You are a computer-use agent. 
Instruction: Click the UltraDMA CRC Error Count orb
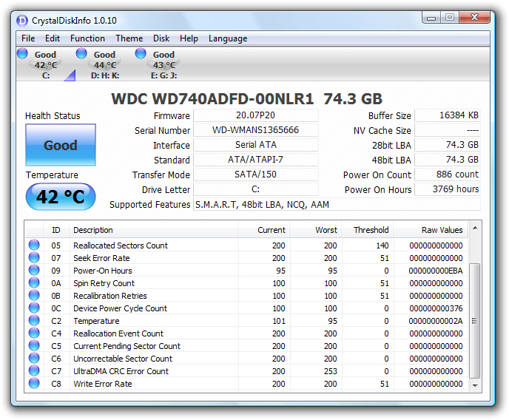point(34,371)
